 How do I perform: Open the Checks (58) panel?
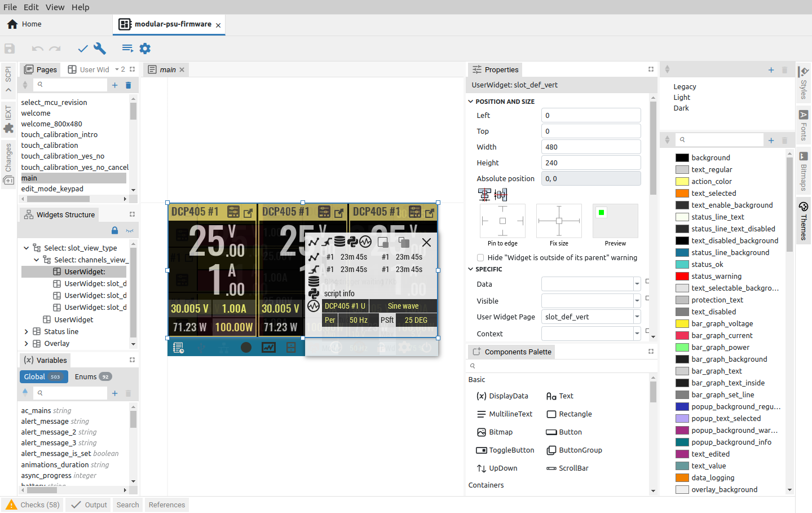point(33,505)
